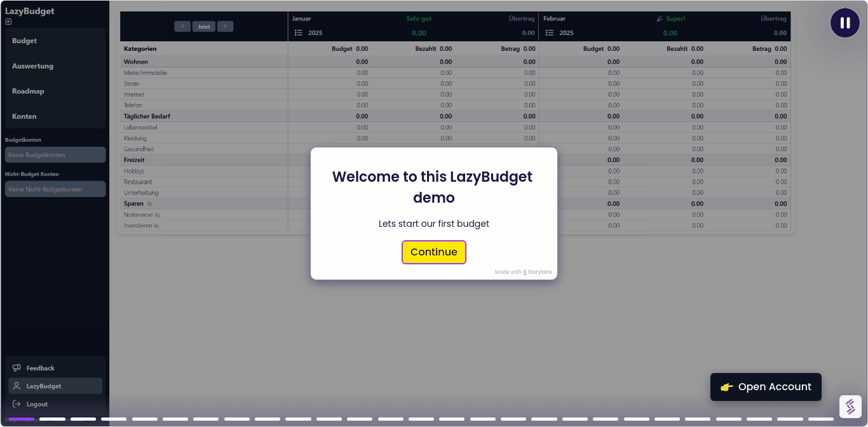This screenshot has height=427, width=868.
Task: Click the Keine Budgetkonten field
Action: point(55,155)
